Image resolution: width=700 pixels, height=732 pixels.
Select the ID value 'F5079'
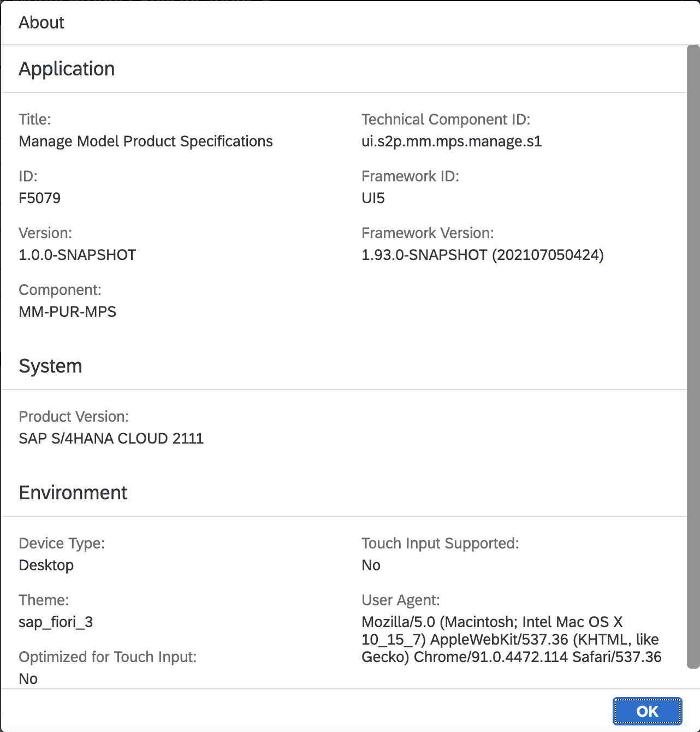[40, 198]
